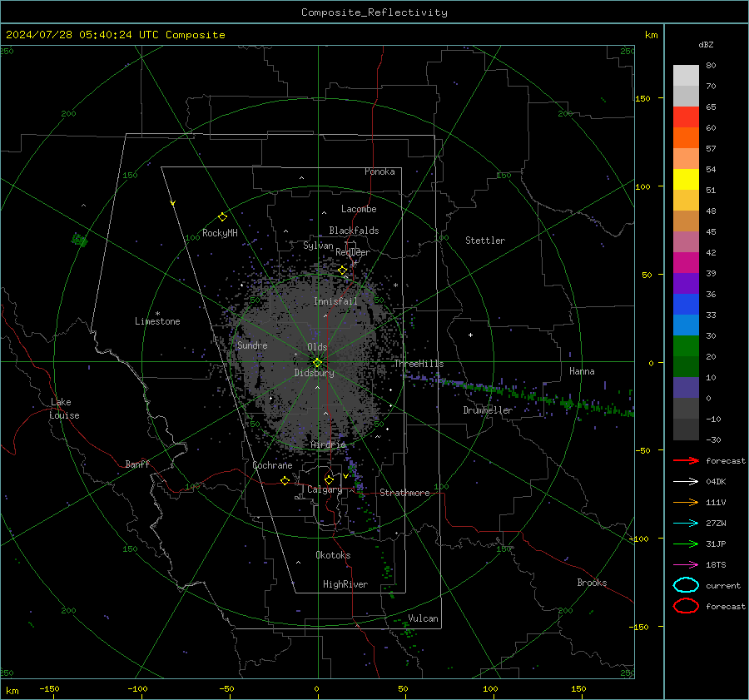The image size is (749, 700).
Task: Click the 'Innisfail' map label
Action: [x=335, y=301]
